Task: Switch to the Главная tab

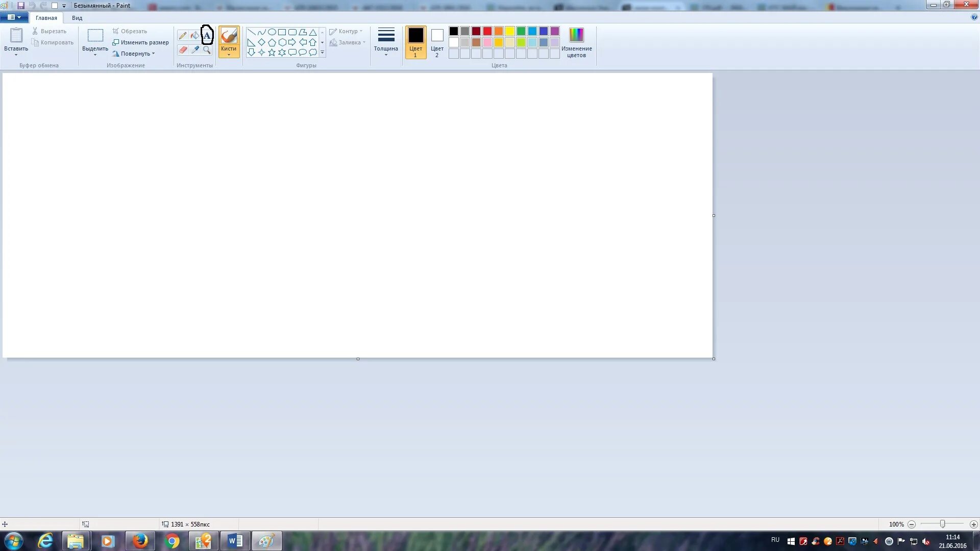Action: [x=46, y=18]
